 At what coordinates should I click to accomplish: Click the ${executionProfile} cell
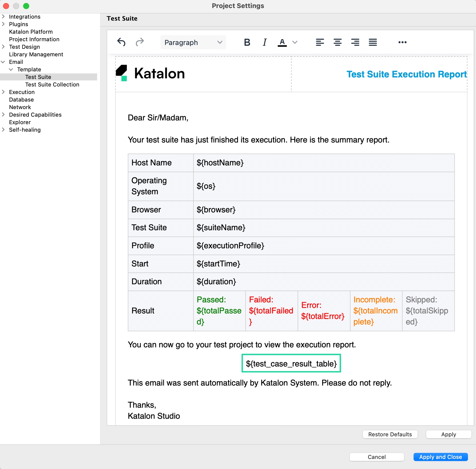(324, 246)
